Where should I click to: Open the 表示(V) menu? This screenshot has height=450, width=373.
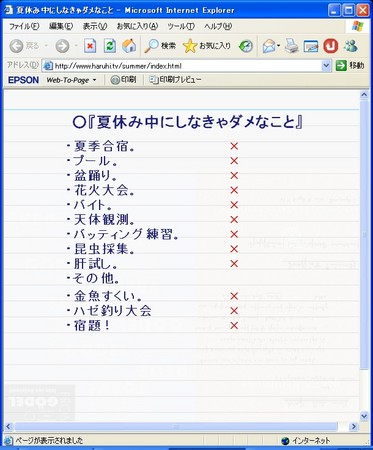coord(95,26)
